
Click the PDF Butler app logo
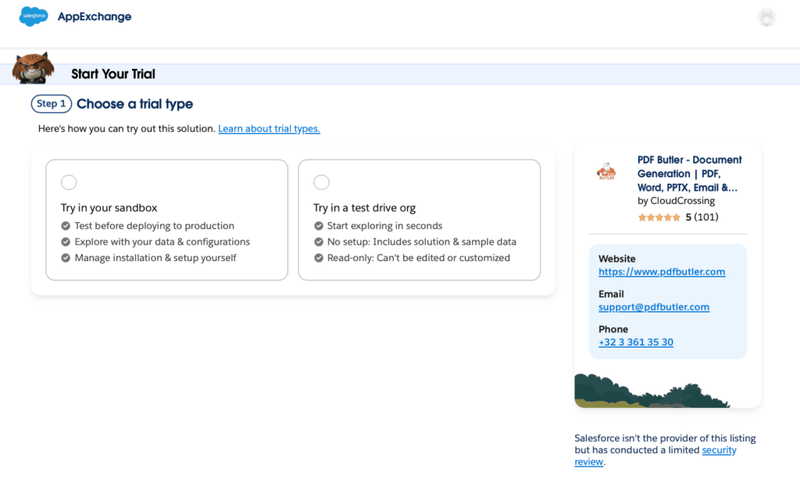607,171
